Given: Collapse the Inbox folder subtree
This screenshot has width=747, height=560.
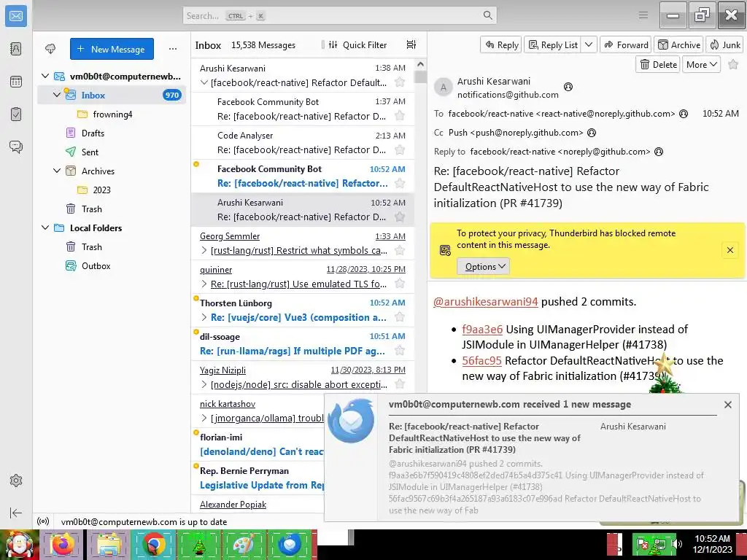Looking at the screenshot, I should click(57, 95).
